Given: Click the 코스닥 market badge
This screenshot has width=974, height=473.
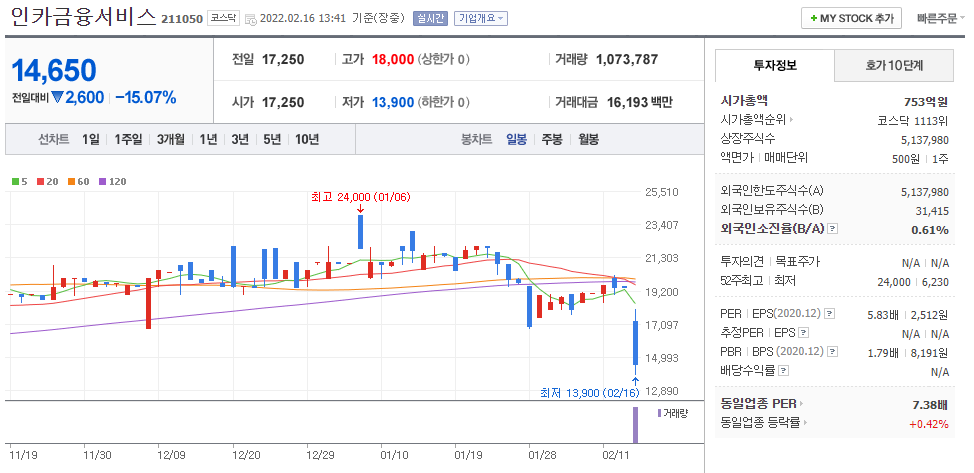Looking at the screenshot, I should 222,19.
